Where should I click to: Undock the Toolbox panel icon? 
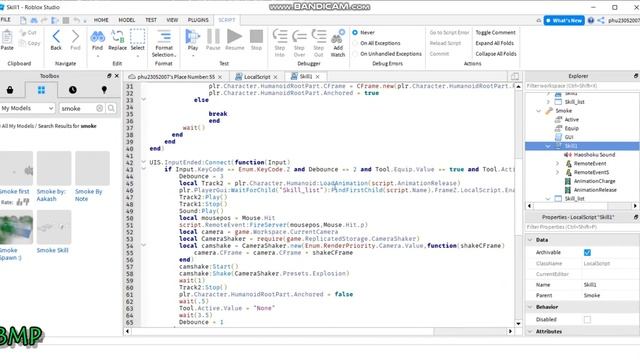click(x=109, y=76)
